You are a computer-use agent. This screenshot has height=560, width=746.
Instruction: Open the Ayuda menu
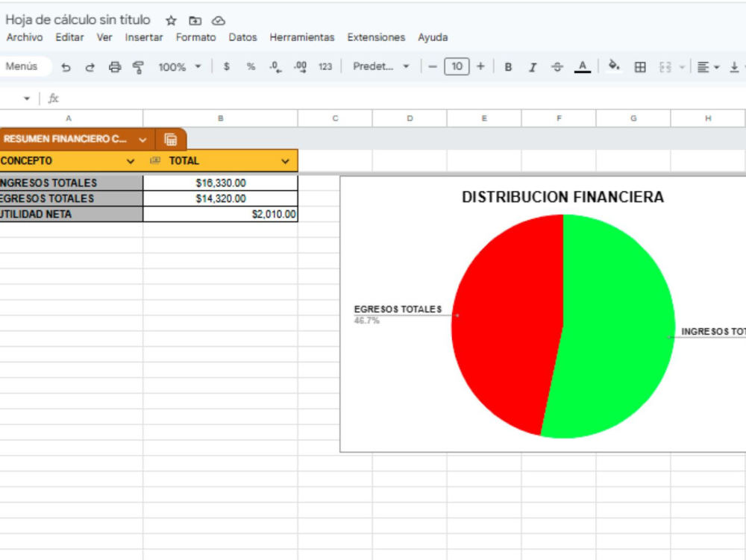pos(433,37)
